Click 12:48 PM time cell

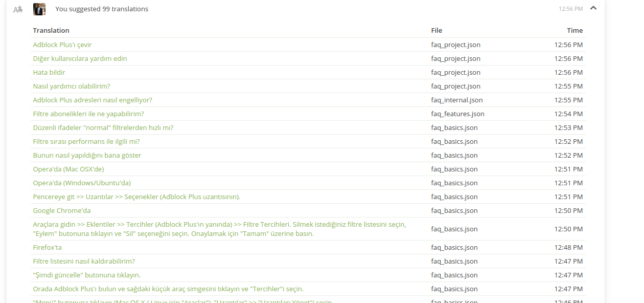(568, 247)
